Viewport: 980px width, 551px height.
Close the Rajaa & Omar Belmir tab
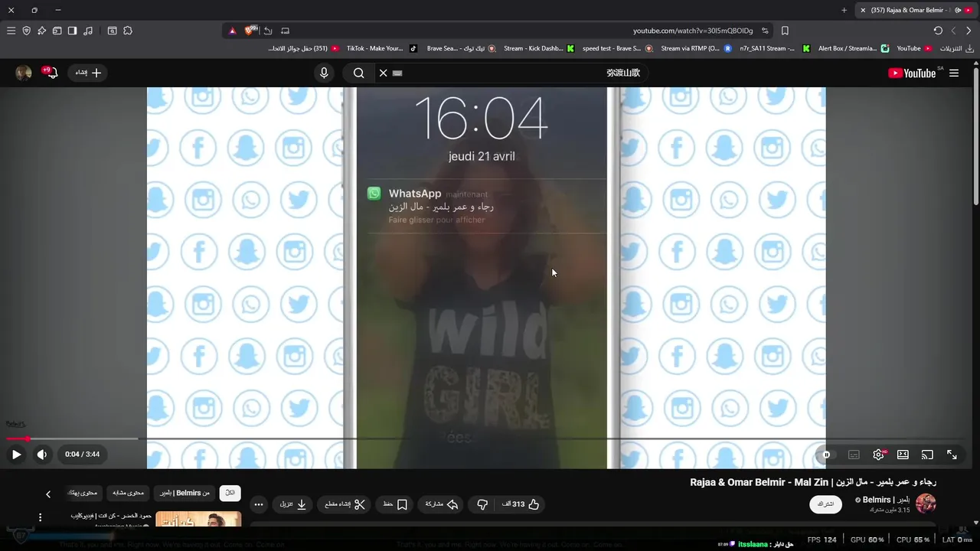point(863,10)
